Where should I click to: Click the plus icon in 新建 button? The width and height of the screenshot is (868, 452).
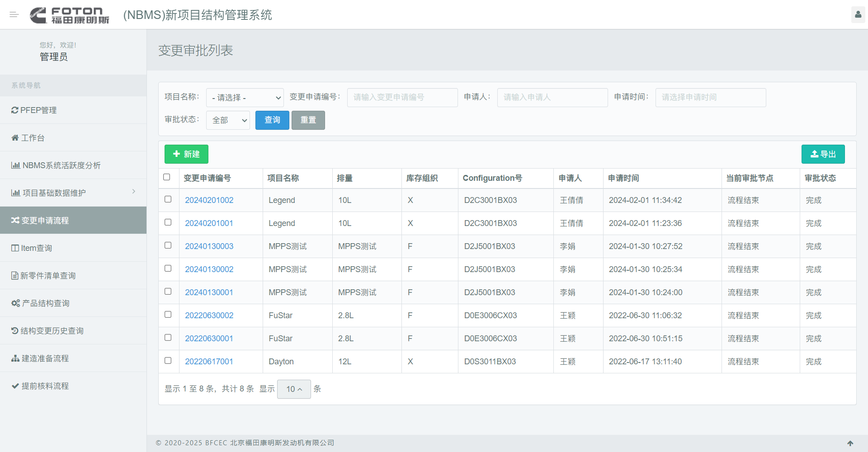pos(177,154)
